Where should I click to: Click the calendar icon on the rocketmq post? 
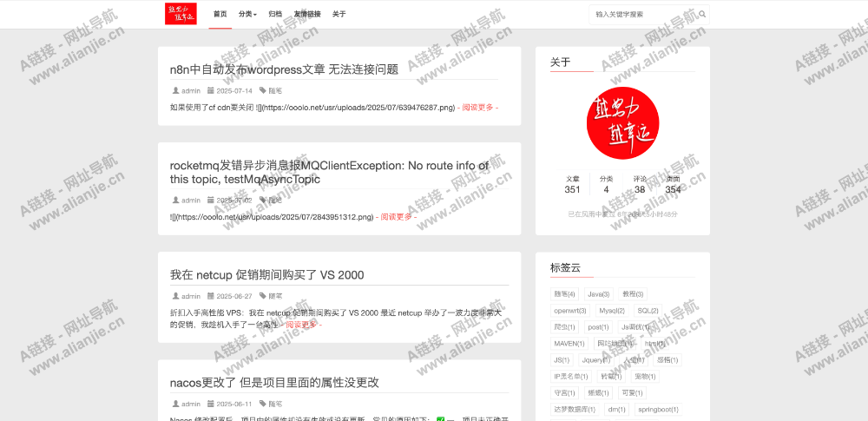coord(211,200)
